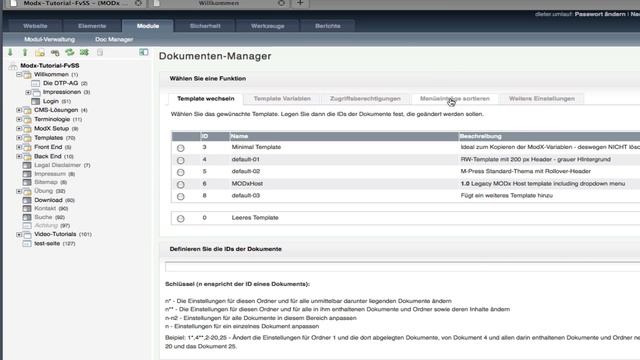Click the new folder toolbar icon
The height and width of the screenshot is (360, 640).
[40, 53]
